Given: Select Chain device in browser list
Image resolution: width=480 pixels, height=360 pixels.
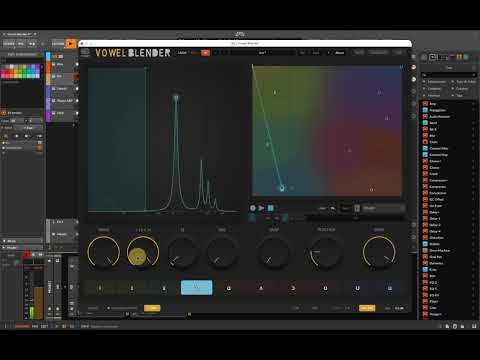Looking at the screenshot, I should click(x=448, y=142).
